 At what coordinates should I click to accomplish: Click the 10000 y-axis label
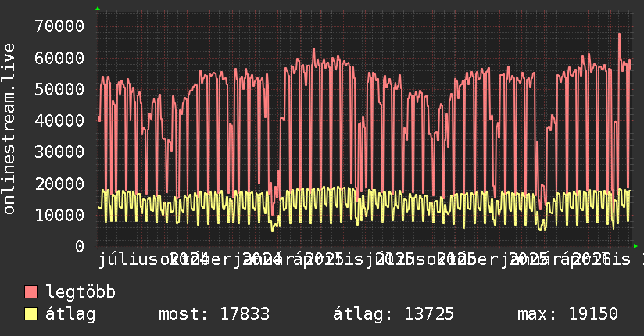[x=59, y=215]
